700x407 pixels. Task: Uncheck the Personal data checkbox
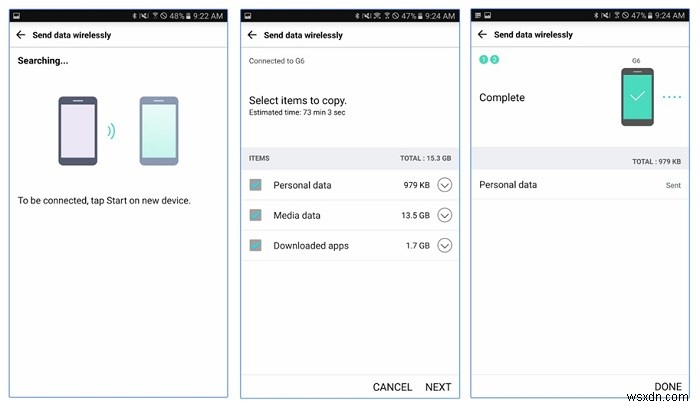[255, 185]
